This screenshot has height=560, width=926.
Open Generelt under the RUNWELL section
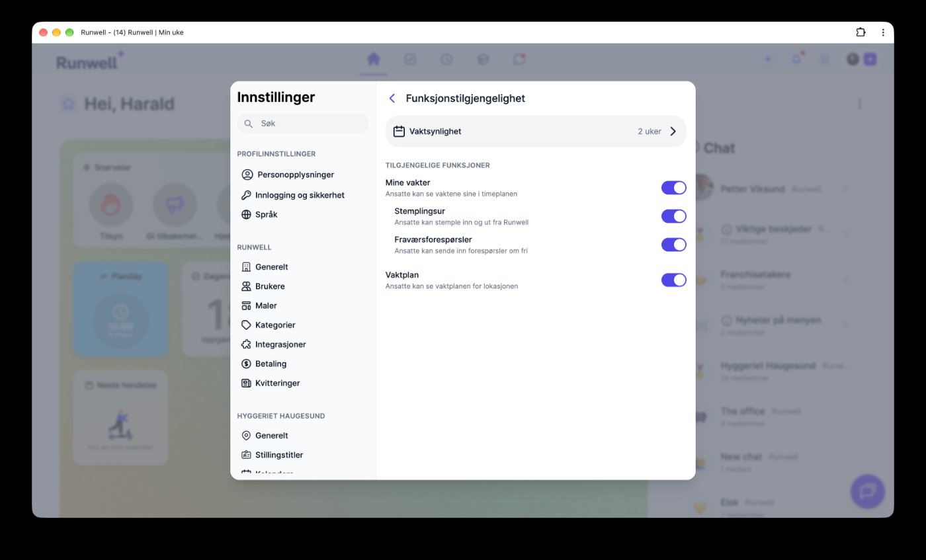click(265, 267)
